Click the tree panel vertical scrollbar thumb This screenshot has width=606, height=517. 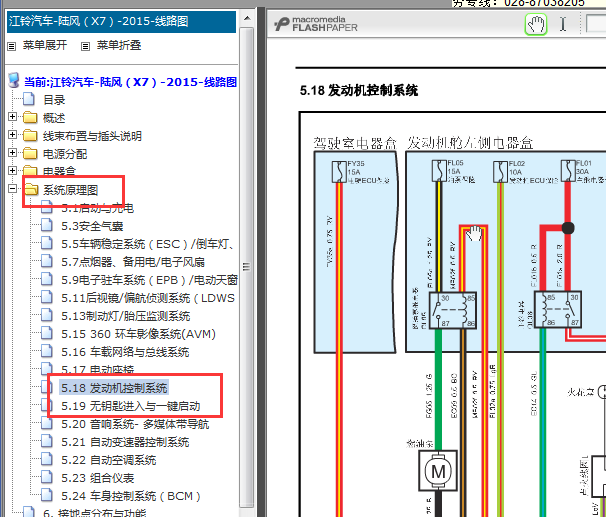(247, 267)
